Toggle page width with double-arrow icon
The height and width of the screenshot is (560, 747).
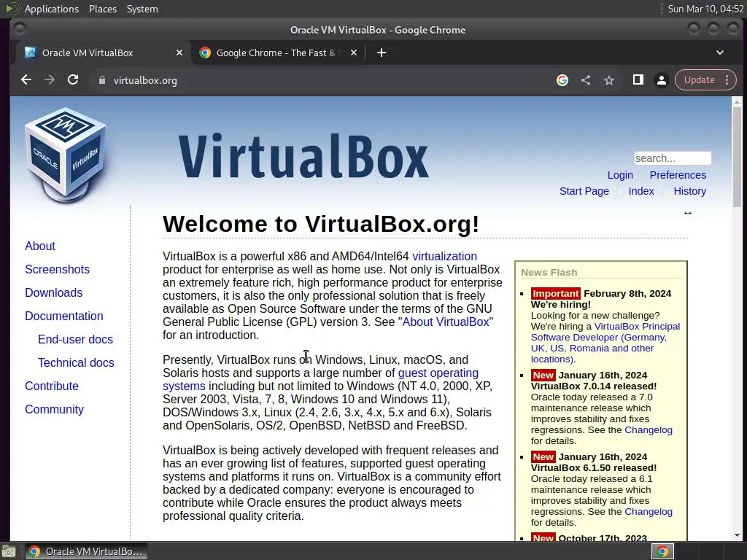pos(687,213)
